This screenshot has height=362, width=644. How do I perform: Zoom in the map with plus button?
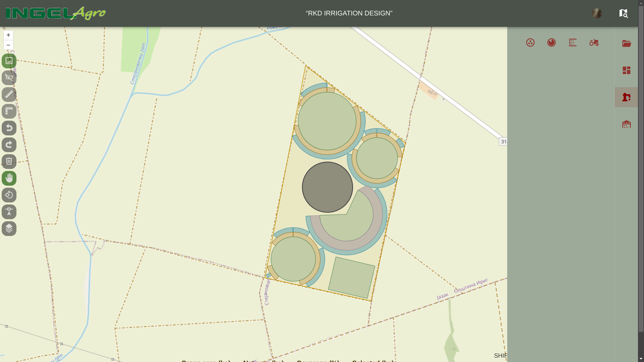pos(8,35)
